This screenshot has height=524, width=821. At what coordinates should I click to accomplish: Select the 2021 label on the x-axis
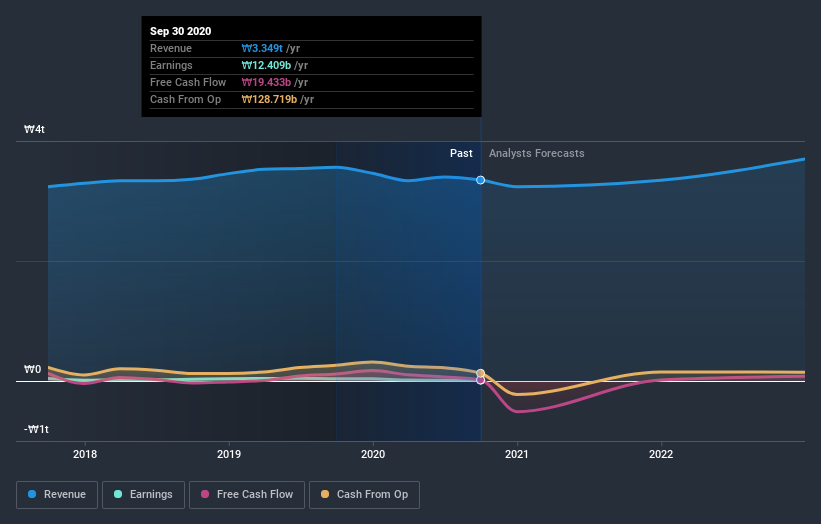[517, 454]
